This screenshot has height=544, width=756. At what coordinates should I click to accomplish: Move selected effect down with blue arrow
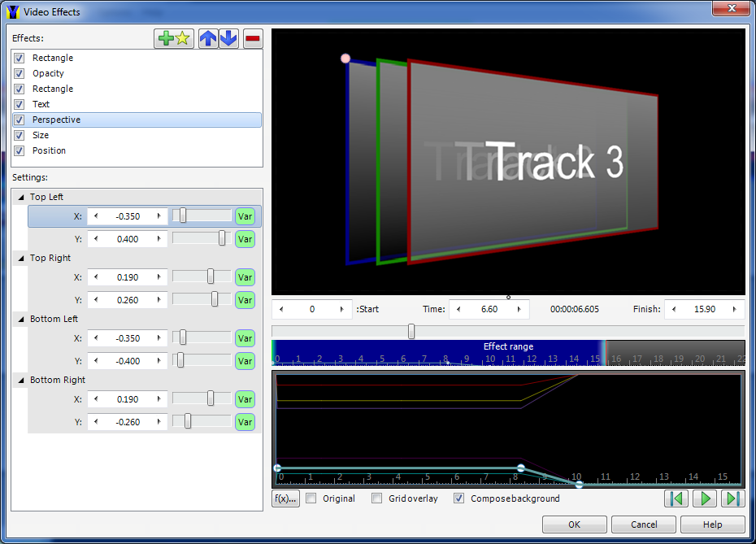(x=228, y=38)
